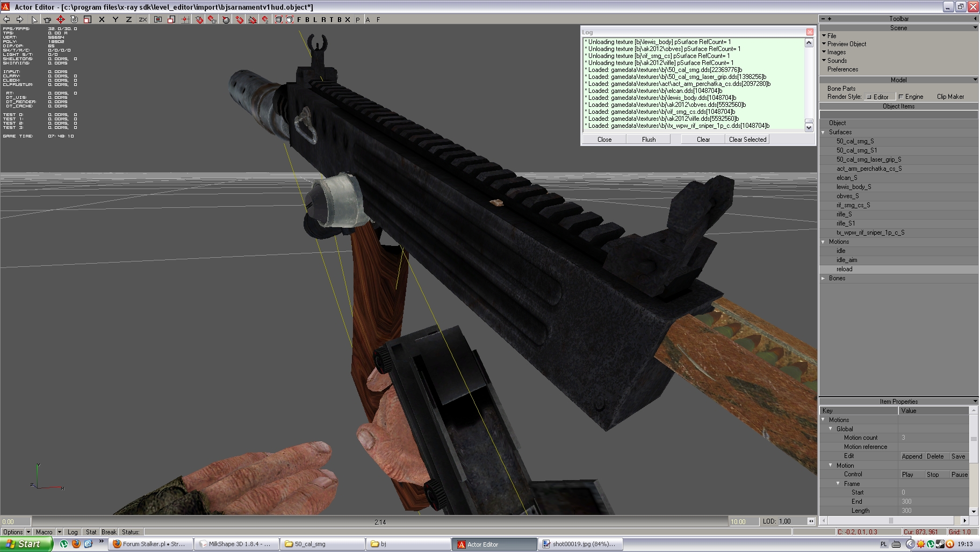Collapse the Global group in Item Properties
980x552 pixels.
pyautogui.click(x=831, y=428)
